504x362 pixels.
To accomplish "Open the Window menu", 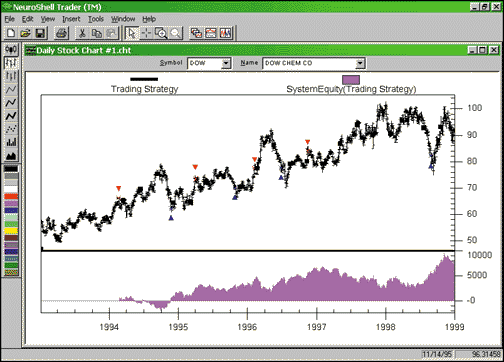I will [x=123, y=19].
